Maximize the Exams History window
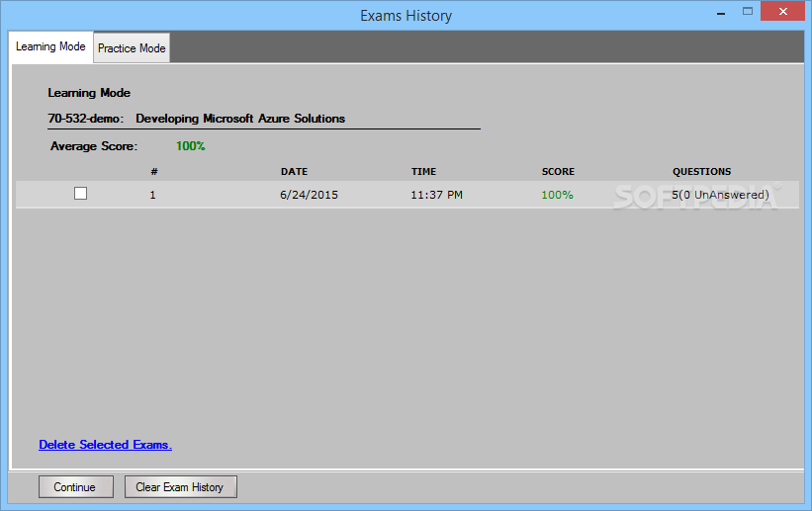Image resolution: width=812 pixels, height=511 pixels. tap(748, 11)
